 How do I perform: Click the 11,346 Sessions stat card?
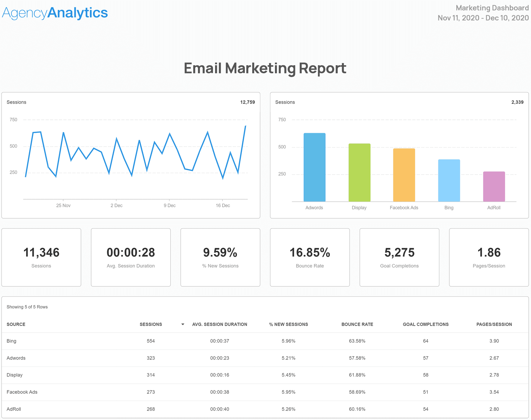point(41,257)
